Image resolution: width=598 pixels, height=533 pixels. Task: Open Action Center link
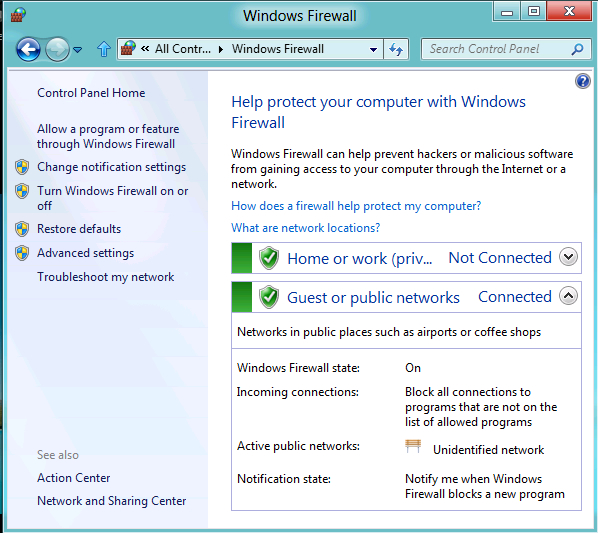(x=74, y=478)
